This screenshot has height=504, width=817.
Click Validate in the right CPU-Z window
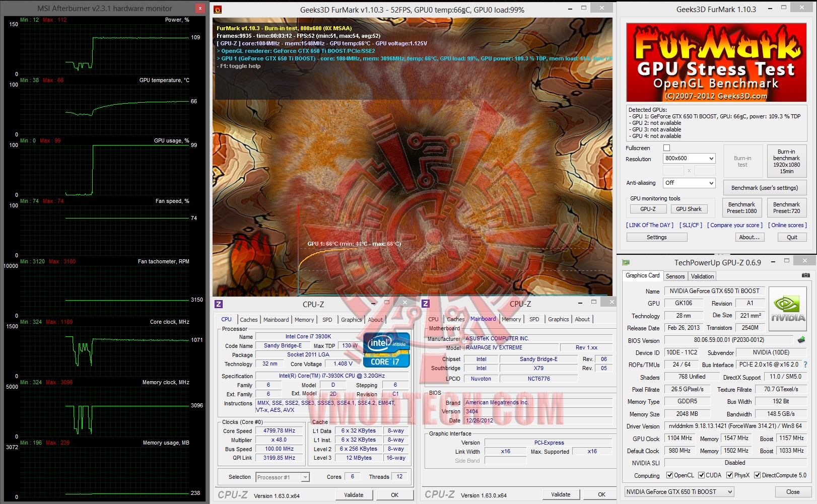point(561,494)
